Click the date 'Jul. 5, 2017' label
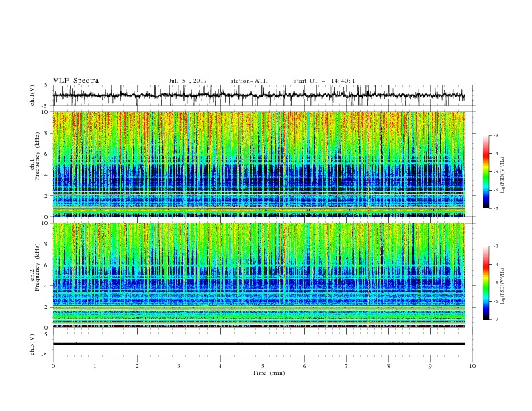The width and height of the screenshot is (532, 411). (x=187, y=81)
